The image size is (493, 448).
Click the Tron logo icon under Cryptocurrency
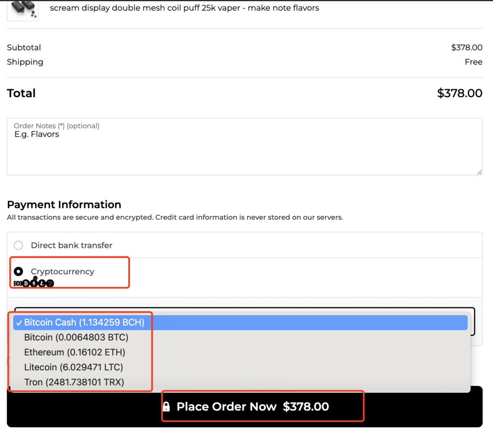(50, 283)
